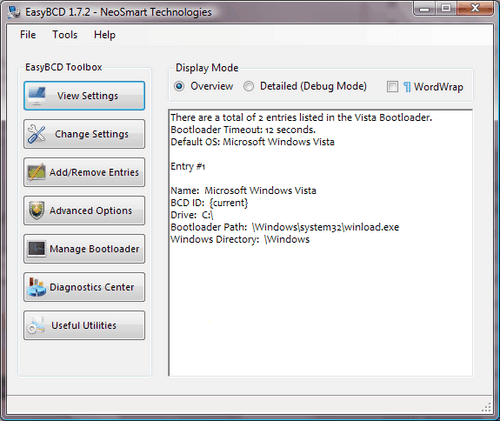500x421 pixels.
Task: Open the Tools menu
Action: (65, 35)
